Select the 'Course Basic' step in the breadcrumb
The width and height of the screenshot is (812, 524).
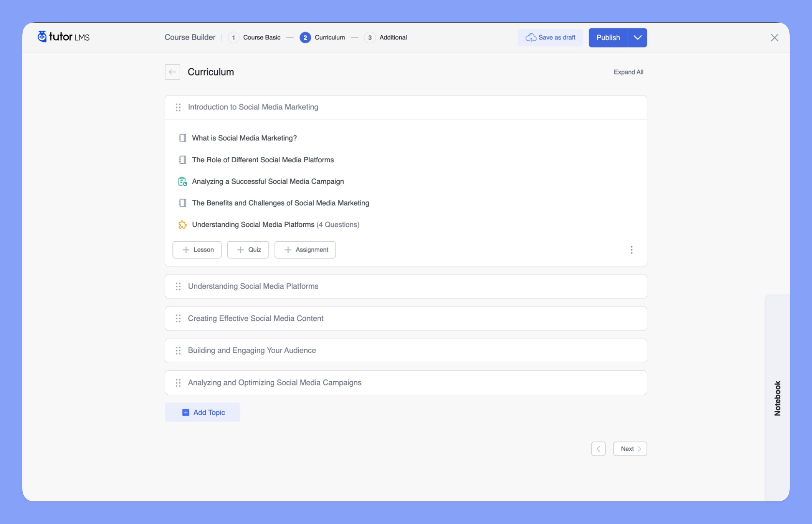coord(261,37)
